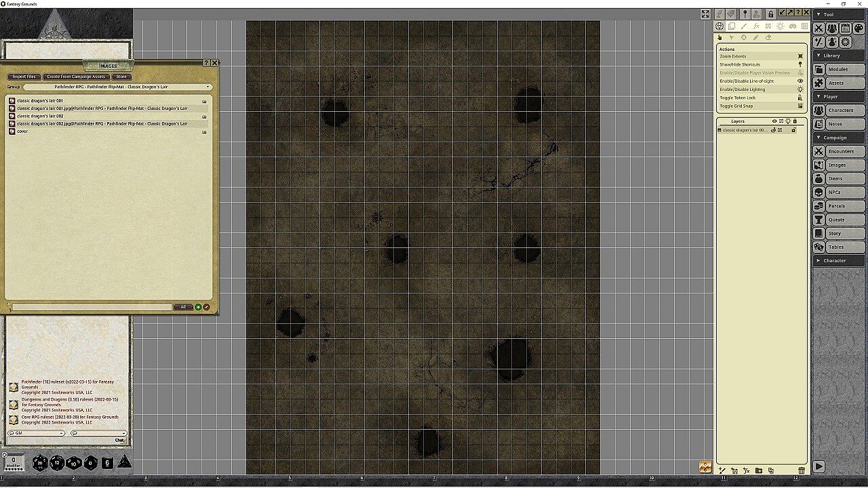Screen dimensions: 868x488
Task: Open the Options gear tool icon
Action: tap(845, 42)
